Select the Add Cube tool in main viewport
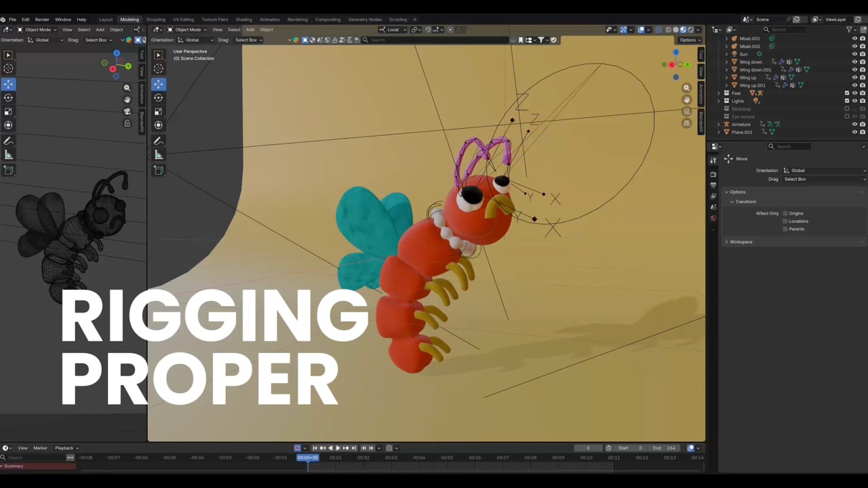 (158, 170)
